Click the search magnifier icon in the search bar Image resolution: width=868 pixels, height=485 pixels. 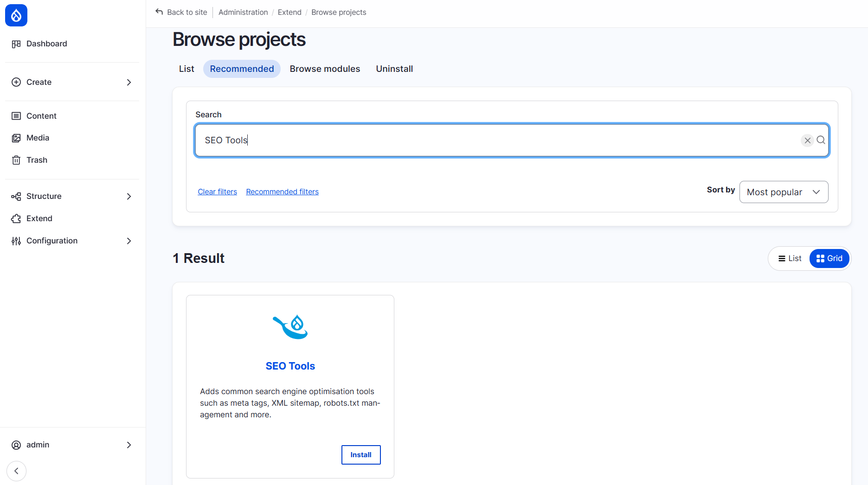pyautogui.click(x=821, y=140)
